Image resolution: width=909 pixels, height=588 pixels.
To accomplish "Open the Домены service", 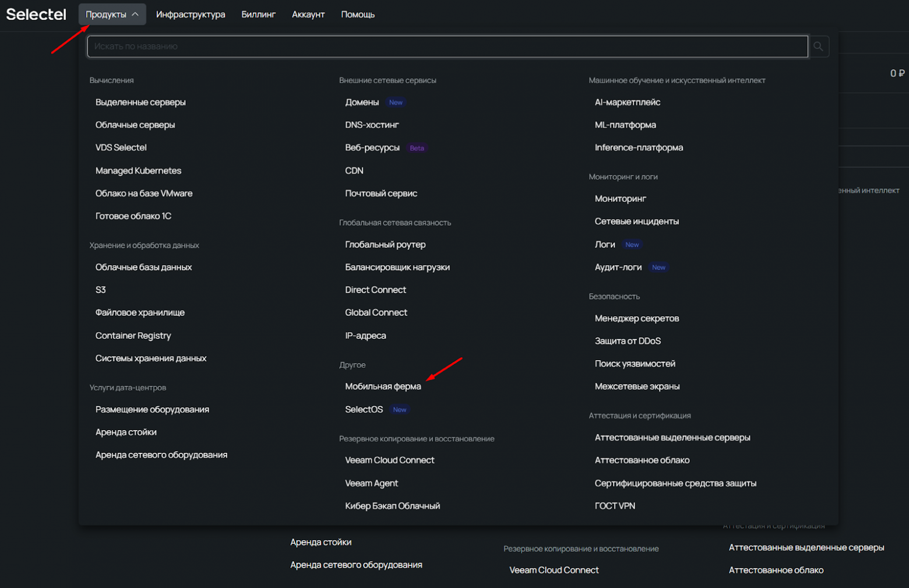I will [x=362, y=103].
